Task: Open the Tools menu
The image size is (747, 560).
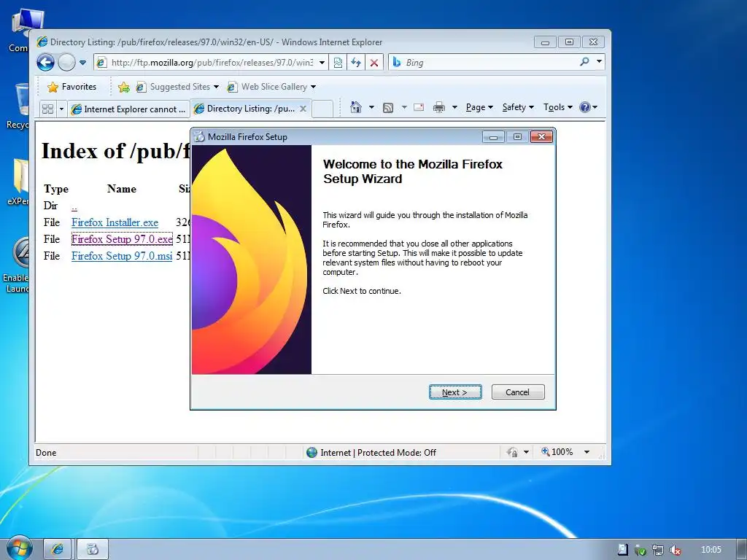Action: pyautogui.click(x=557, y=107)
